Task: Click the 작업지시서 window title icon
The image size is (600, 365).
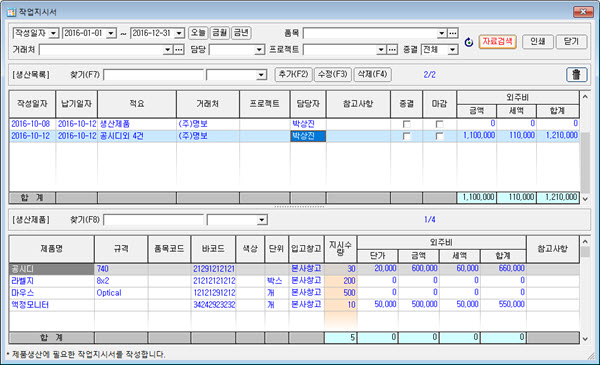Action: click(x=11, y=12)
